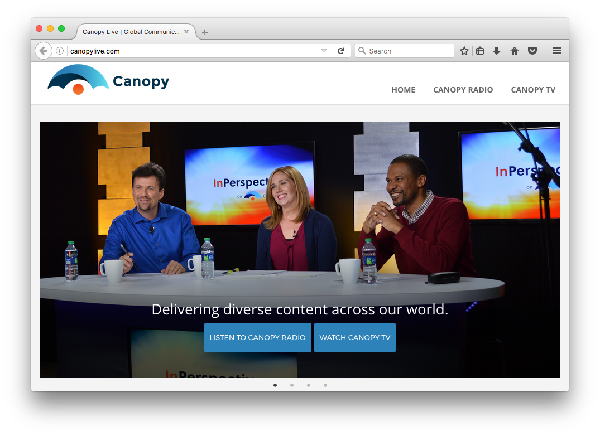Expand the address bar history dropdown
Image resolution: width=600 pixels, height=436 pixels.
tap(324, 51)
